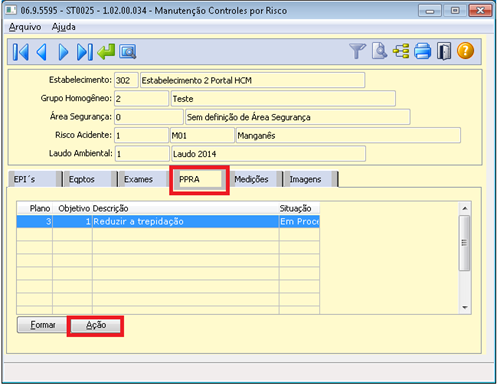Viewport: 500px width, 386px height.
Task: Click the grid vertical scrollbar thumb
Action: point(464,243)
